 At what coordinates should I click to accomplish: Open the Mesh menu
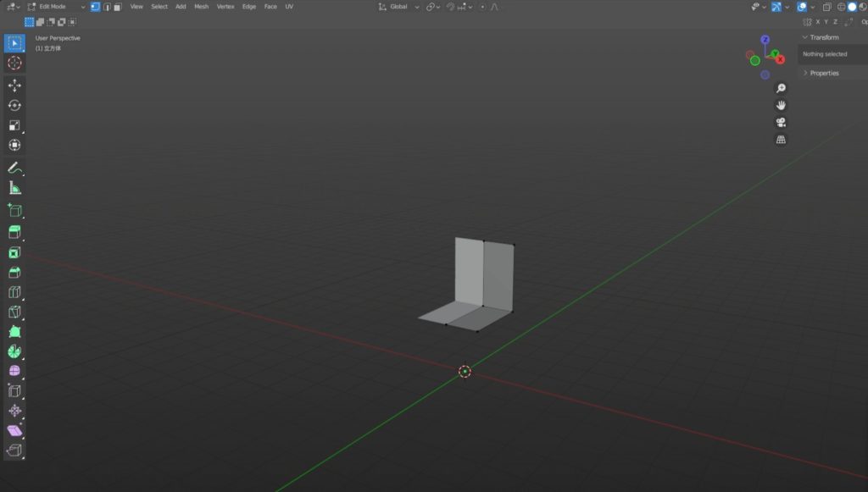[x=201, y=7]
